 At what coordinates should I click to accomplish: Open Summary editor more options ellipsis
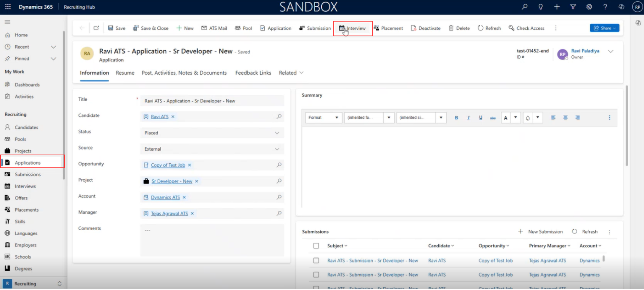(x=609, y=118)
